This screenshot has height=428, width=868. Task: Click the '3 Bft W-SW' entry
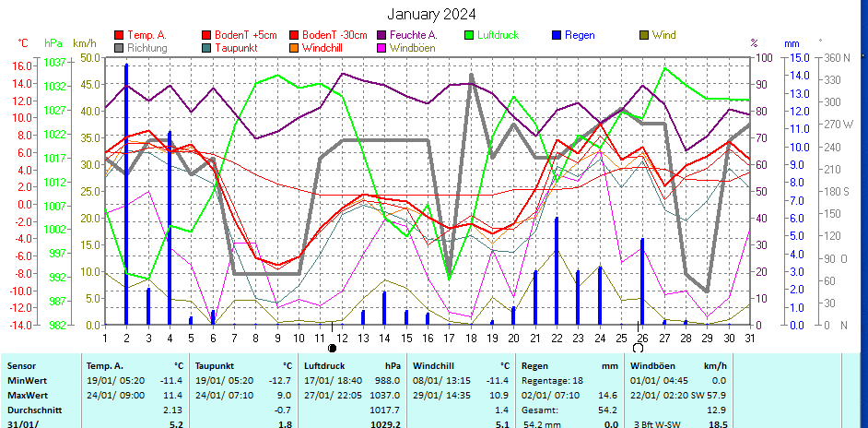coord(658,424)
